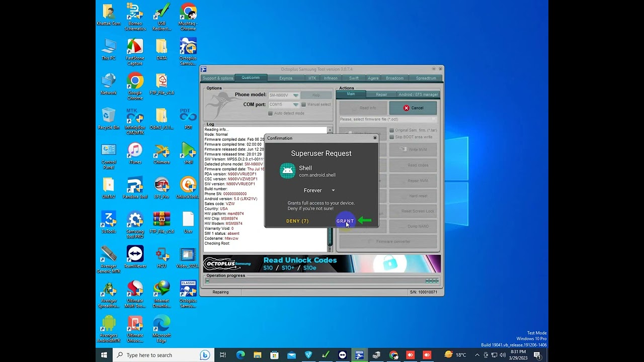The width and height of the screenshot is (644, 362).
Task: Open Avenger Generic MTK desktop icon
Action: pyautogui.click(x=109, y=260)
